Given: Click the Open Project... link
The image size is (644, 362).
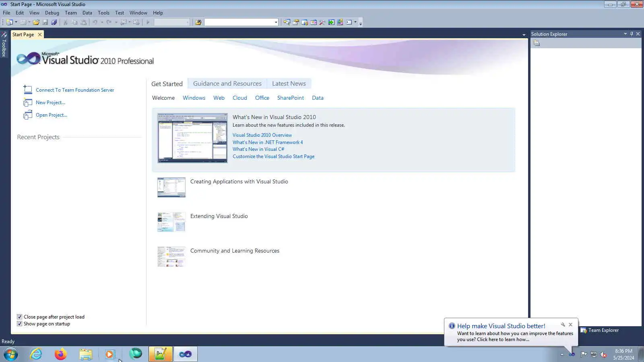Looking at the screenshot, I should click(52, 115).
